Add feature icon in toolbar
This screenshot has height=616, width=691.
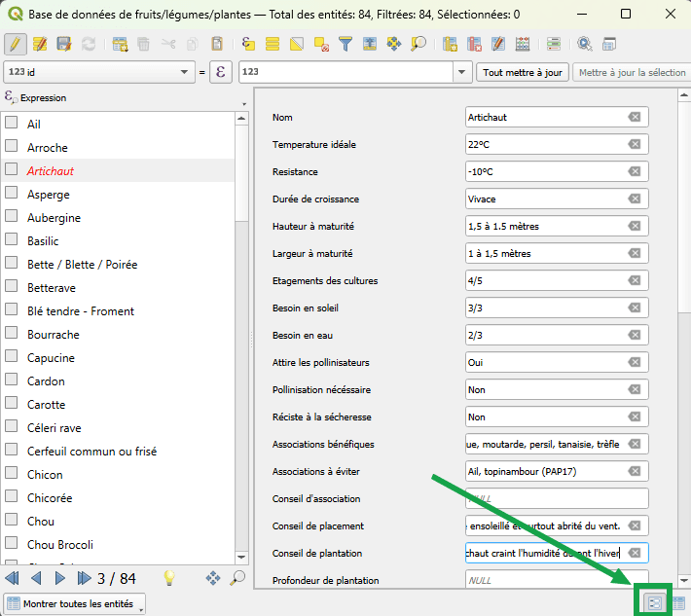click(x=120, y=44)
